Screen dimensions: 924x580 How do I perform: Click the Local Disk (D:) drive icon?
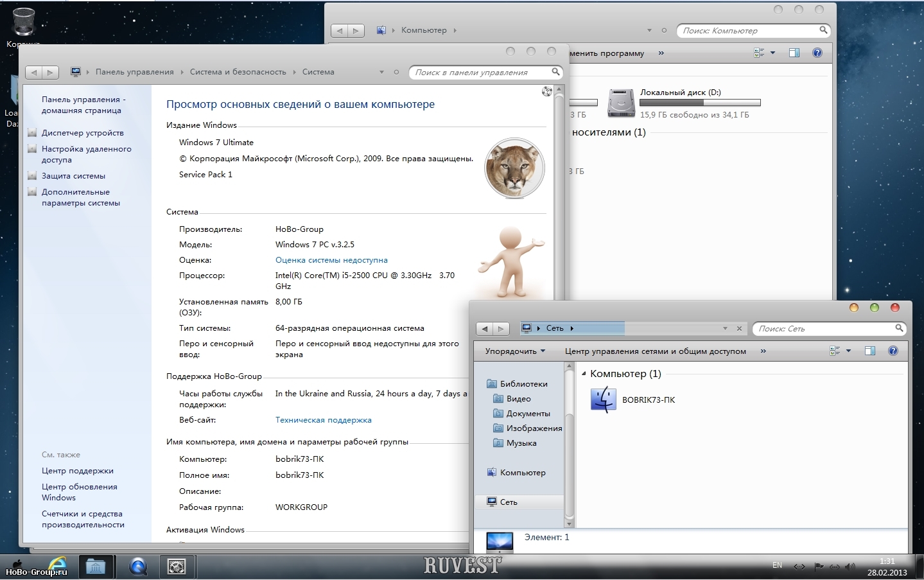621,103
